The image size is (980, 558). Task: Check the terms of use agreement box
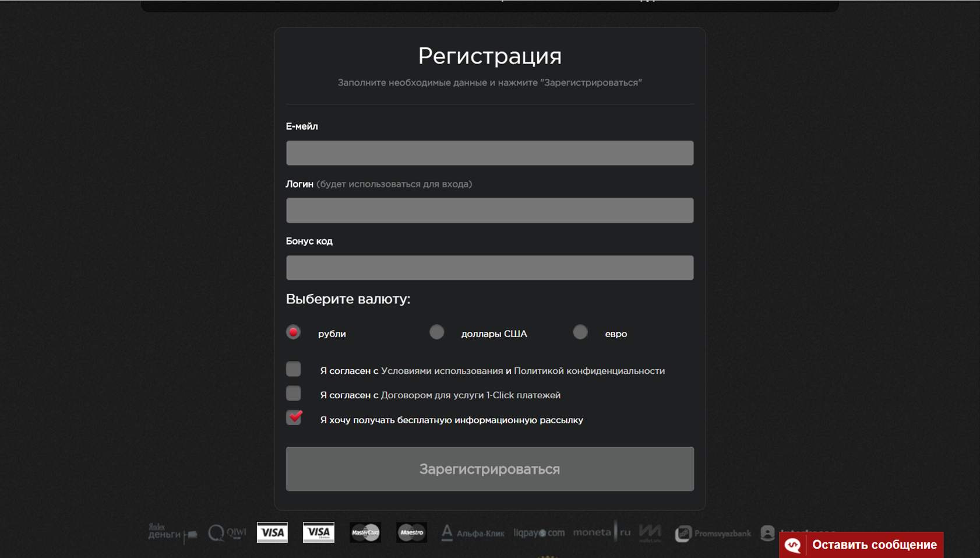coord(294,369)
